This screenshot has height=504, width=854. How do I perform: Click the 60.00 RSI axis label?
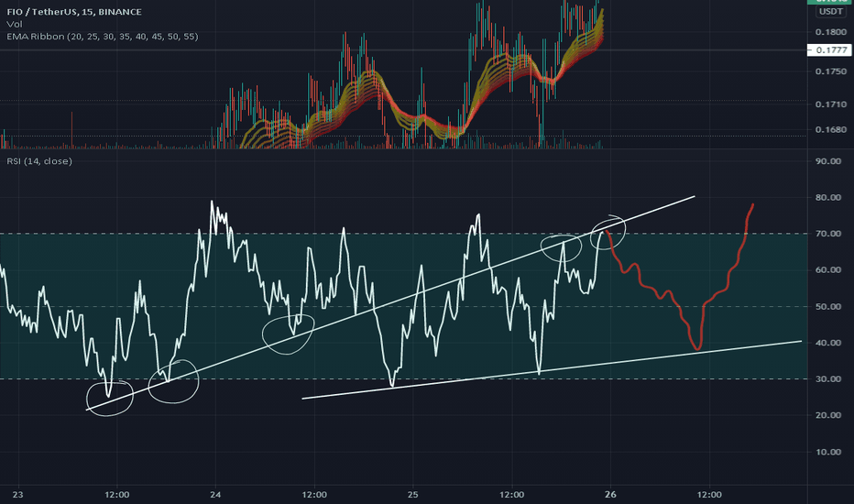coord(828,269)
